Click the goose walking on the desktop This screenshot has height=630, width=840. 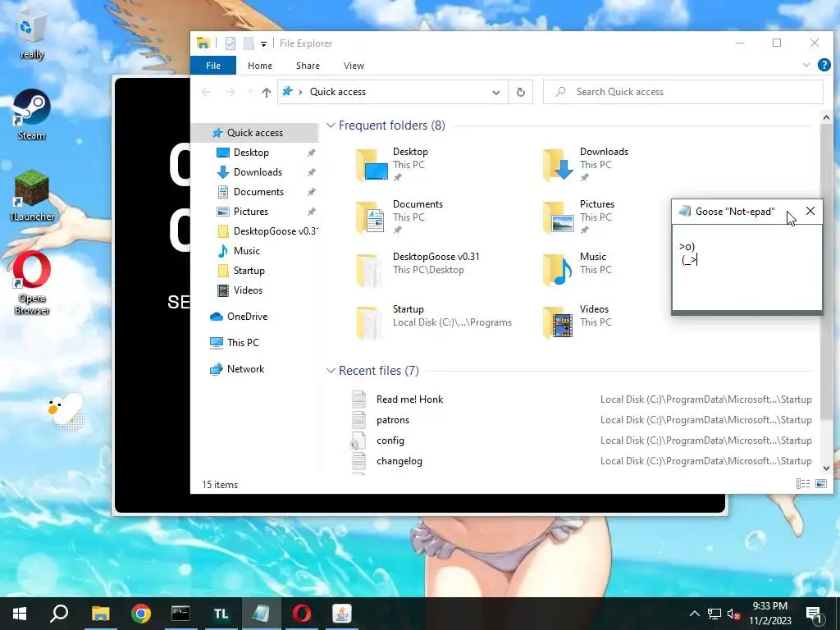pyautogui.click(x=66, y=412)
